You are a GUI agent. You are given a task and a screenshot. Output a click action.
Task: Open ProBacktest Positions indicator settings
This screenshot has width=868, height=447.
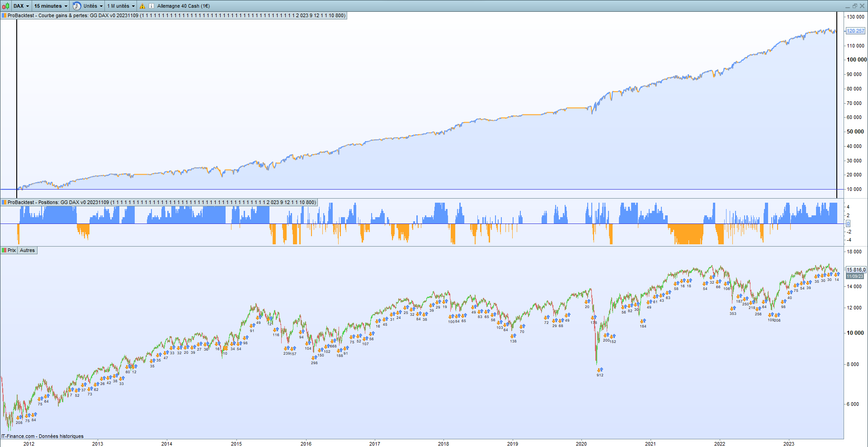click(162, 202)
